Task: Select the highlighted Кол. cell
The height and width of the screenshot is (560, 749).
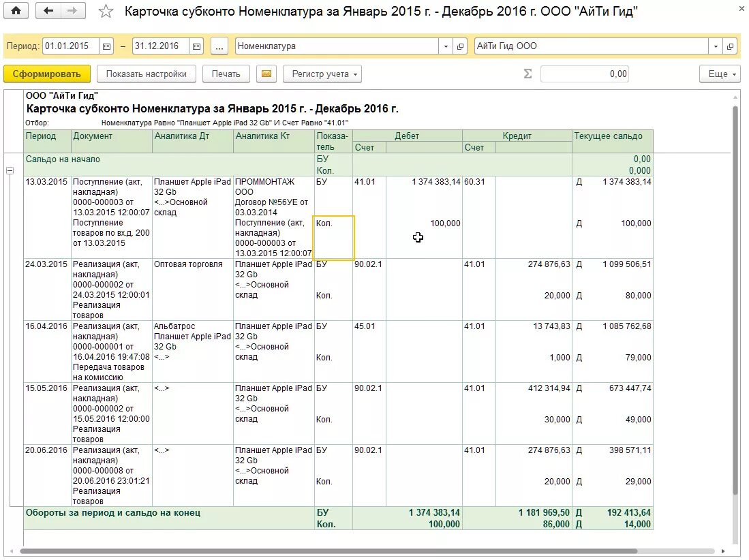Action: [x=333, y=238]
